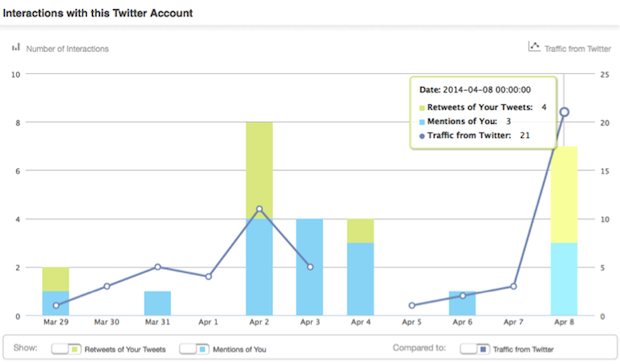The image size is (620, 364).
Task: Click the Mar 29 date label
Action: click(56, 322)
